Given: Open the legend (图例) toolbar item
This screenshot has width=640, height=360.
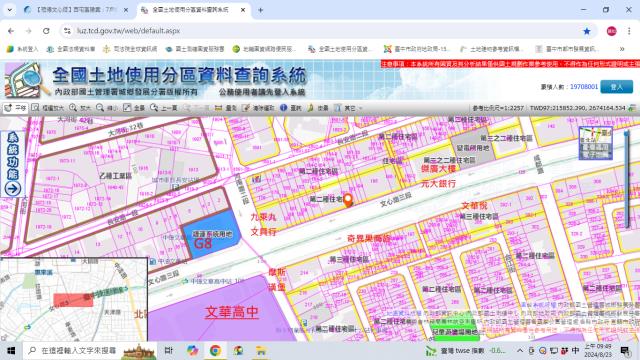Looking at the screenshot, I should point(318,108).
